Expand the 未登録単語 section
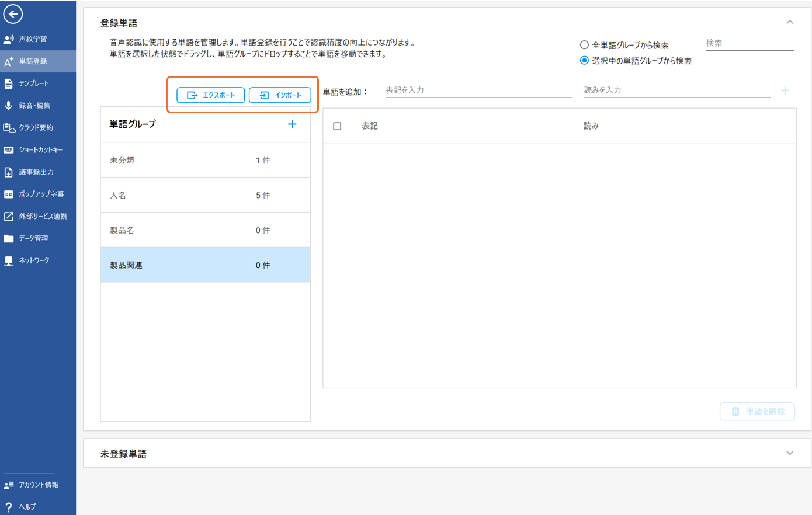This screenshot has height=515, width=812. coord(790,453)
